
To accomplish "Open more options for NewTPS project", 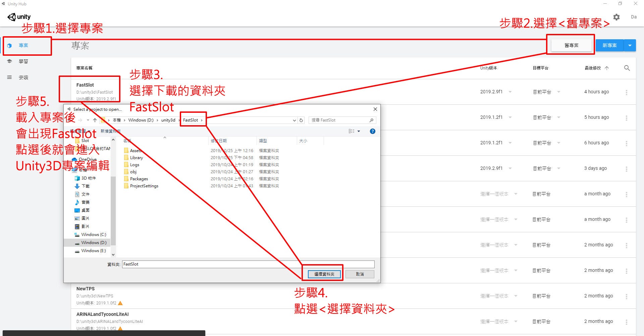I will (626, 296).
